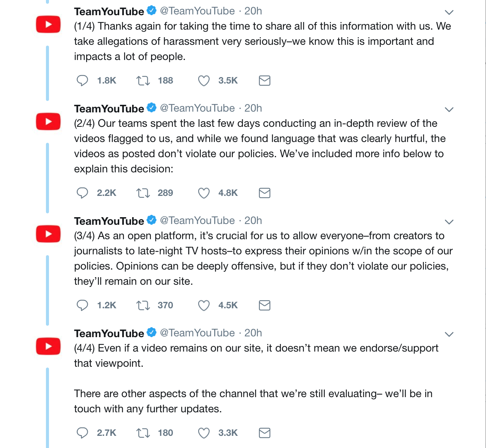486x448 pixels.
Task: Expand the options chevron on the (2/4) tweet
Action: [449, 110]
